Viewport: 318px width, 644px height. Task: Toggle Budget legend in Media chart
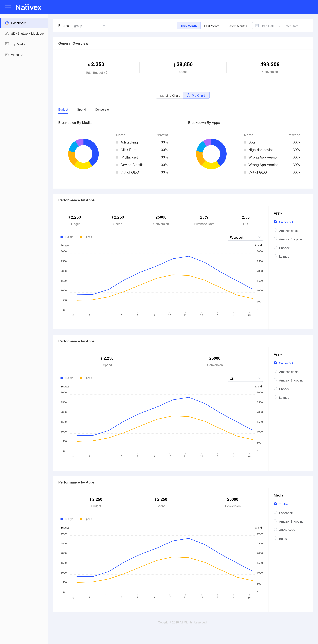click(x=67, y=519)
